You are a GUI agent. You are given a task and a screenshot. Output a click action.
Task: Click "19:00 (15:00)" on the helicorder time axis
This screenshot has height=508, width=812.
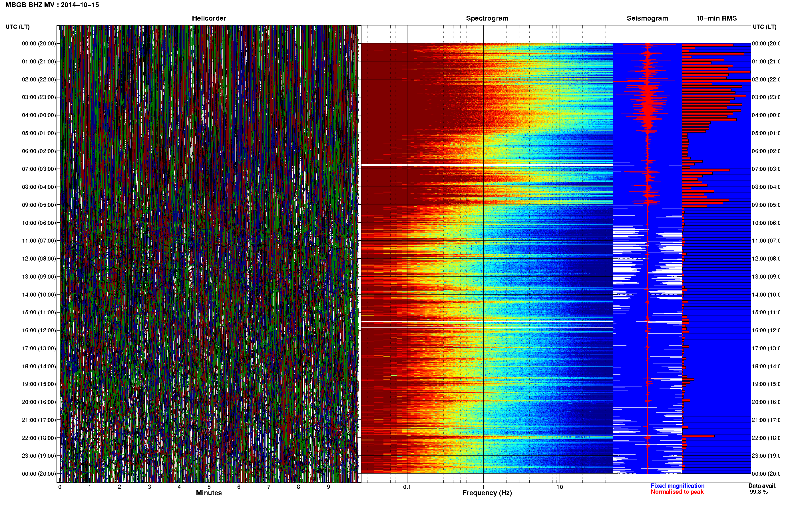click(39, 384)
